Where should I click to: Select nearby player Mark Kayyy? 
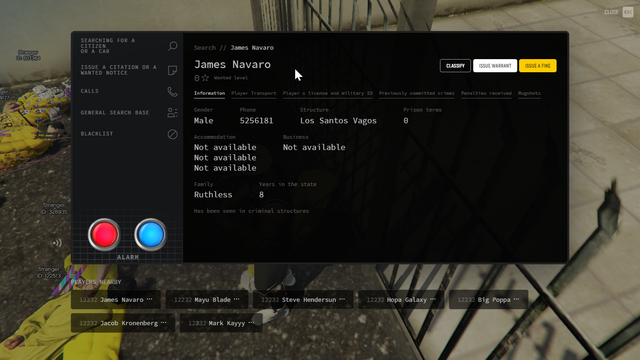221,323
